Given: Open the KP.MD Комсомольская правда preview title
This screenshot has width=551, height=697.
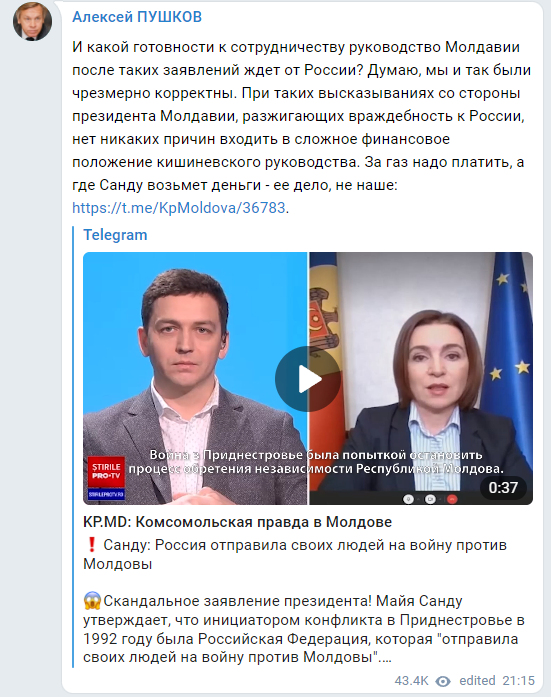Looking at the screenshot, I should click(237, 522).
